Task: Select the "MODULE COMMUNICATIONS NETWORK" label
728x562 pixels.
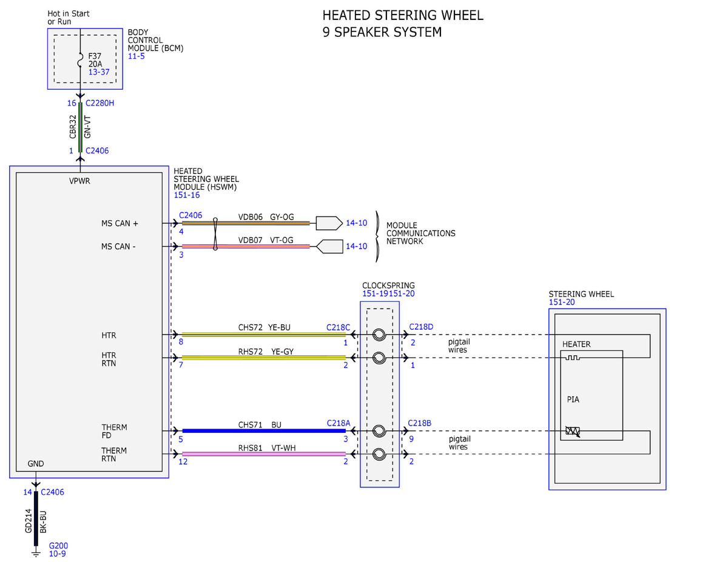Action: 421,233
